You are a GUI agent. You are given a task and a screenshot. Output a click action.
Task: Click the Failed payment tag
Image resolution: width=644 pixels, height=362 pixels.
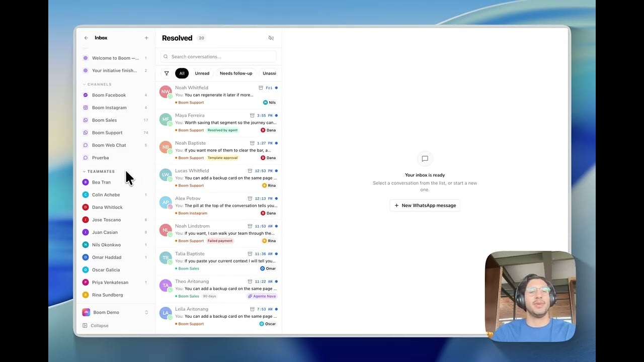coord(220,241)
